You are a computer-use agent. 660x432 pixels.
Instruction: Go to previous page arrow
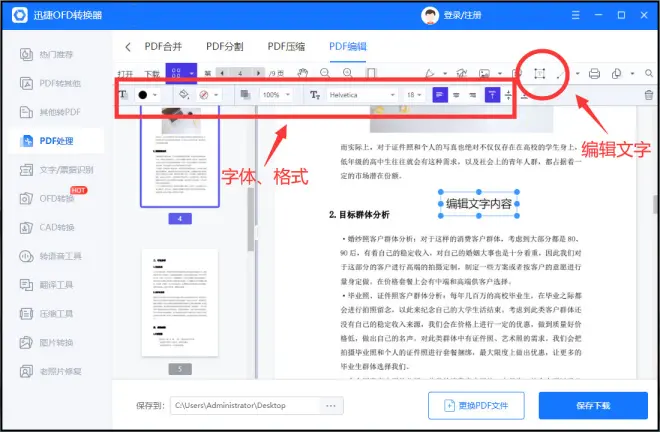222,73
